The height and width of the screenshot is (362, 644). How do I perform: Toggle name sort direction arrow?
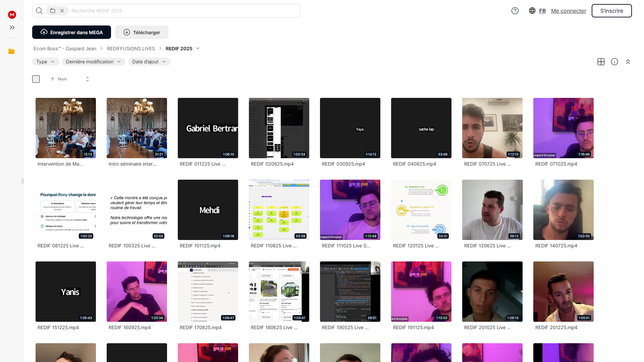(53, 79)
